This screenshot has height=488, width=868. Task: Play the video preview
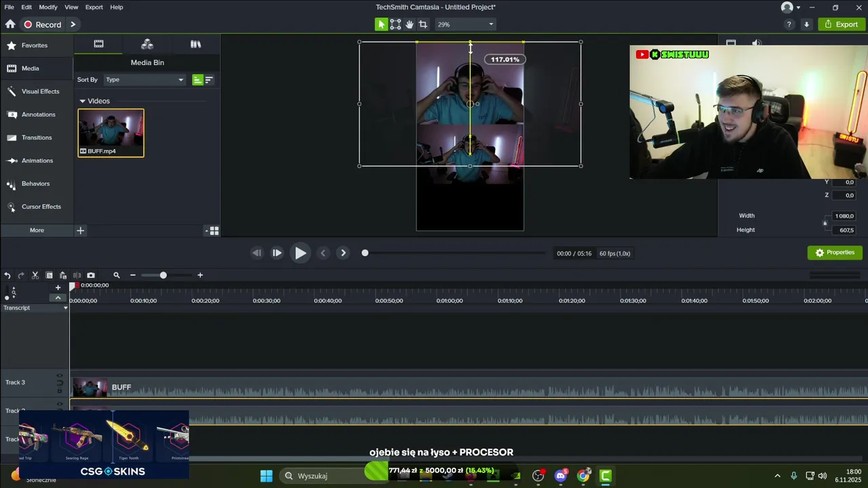300,253
